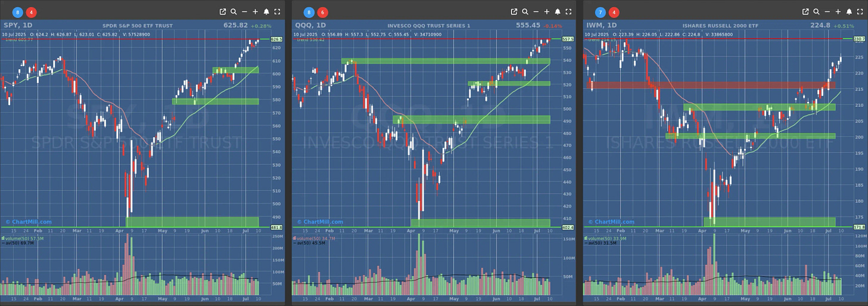Click QQQ change value -0.14%
The width and height of the screenshot is (868, 306).
click(x=553, y=26)
